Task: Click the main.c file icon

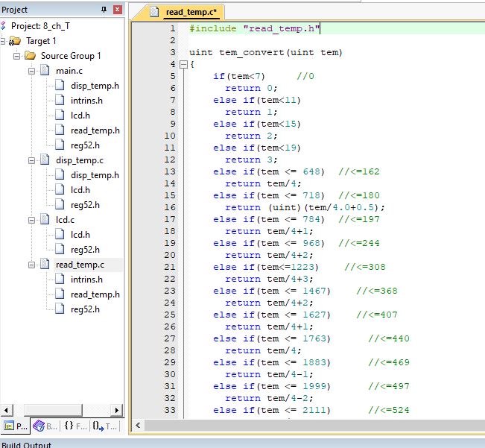Action: click(45, 71)
